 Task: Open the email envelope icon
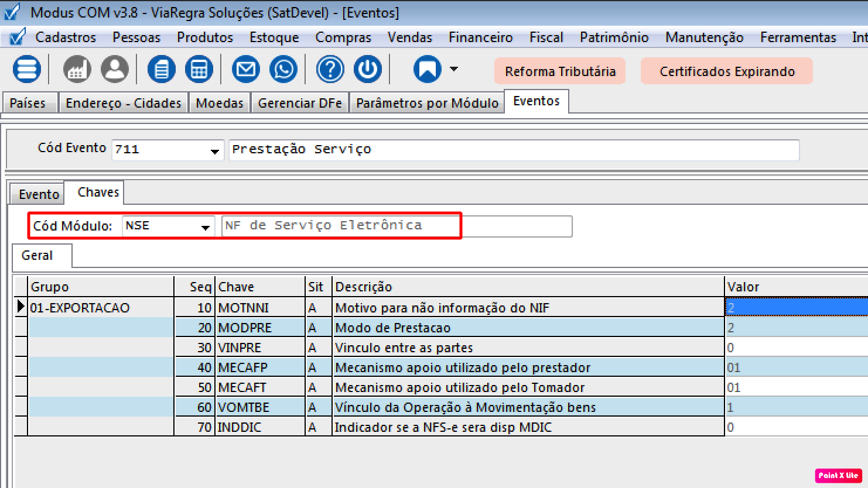[246, 70]
